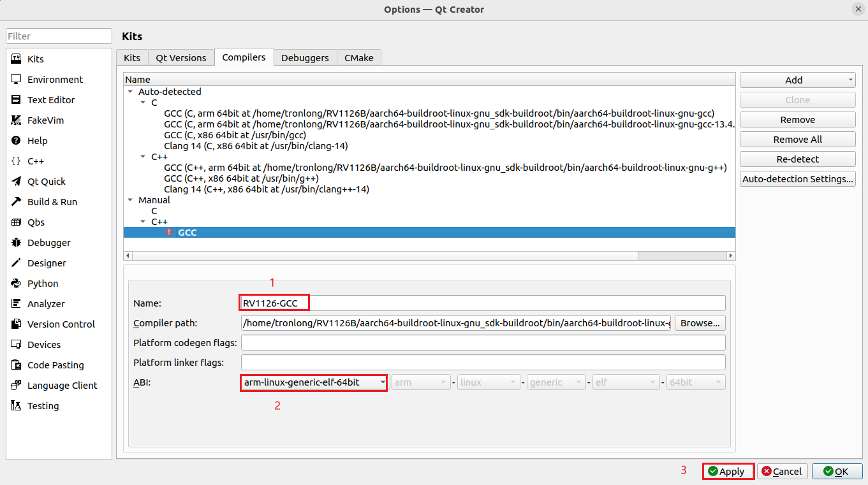The image size is (868, 485).
Task: Open the Designer pencil icon
Action: [17, 263]
